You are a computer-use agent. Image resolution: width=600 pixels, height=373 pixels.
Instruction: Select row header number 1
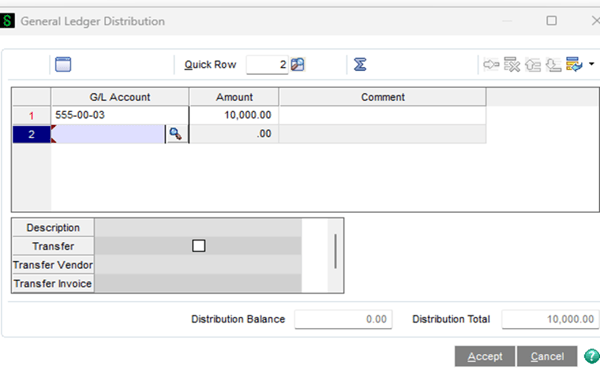click(x=31, y=116)
